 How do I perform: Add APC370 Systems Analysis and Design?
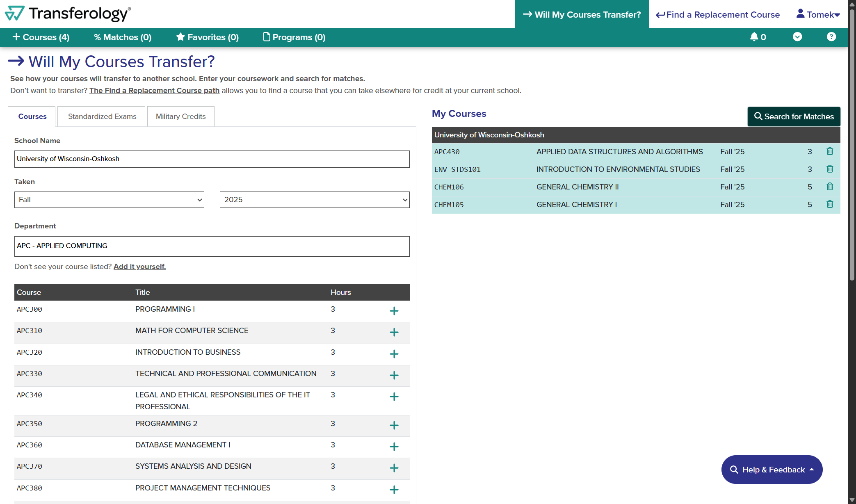394,468
